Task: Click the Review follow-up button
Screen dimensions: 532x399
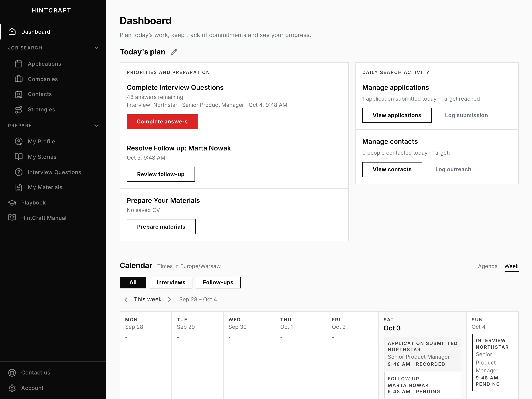Action: 161,174
